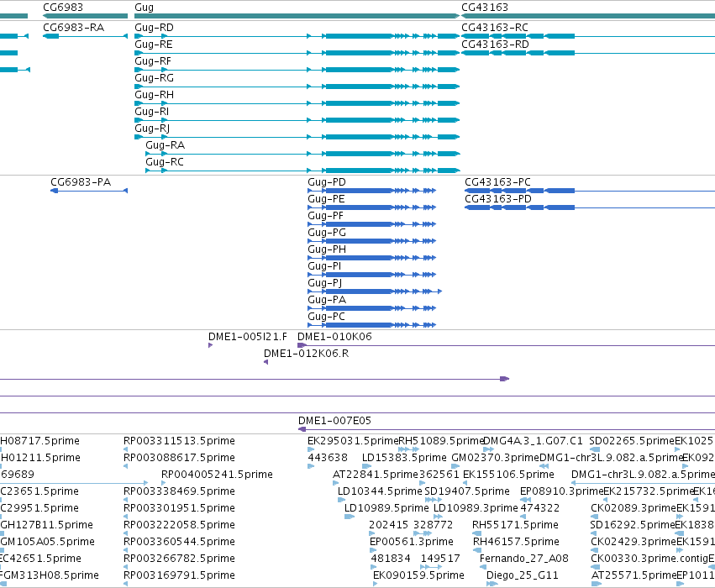The image size is (715, 588).
Task: Click transcript CG43163-RC label
Action: (495, 28)
